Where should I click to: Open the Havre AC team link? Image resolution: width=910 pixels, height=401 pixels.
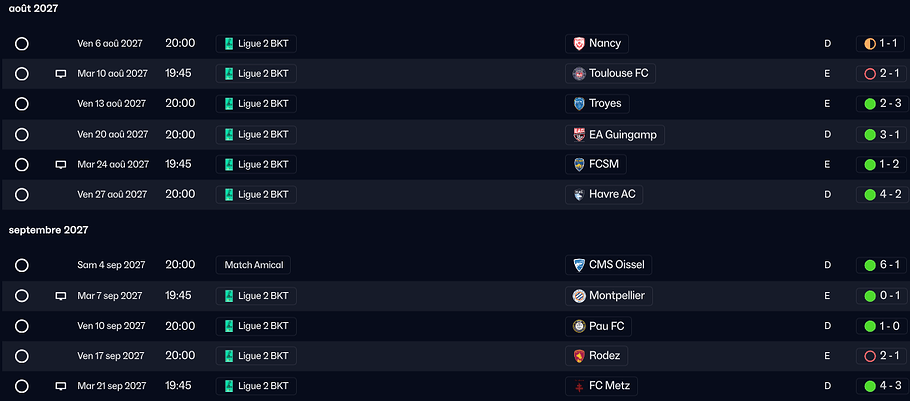click(x=612, y=194)
